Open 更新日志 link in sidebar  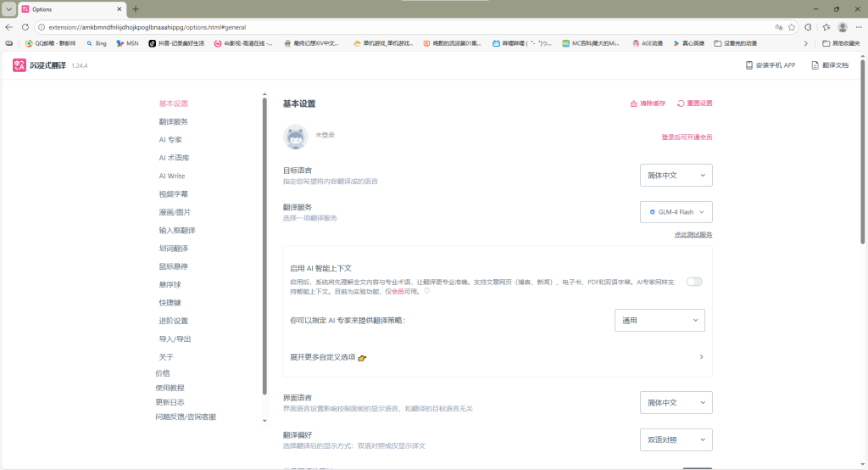[170, 402]
